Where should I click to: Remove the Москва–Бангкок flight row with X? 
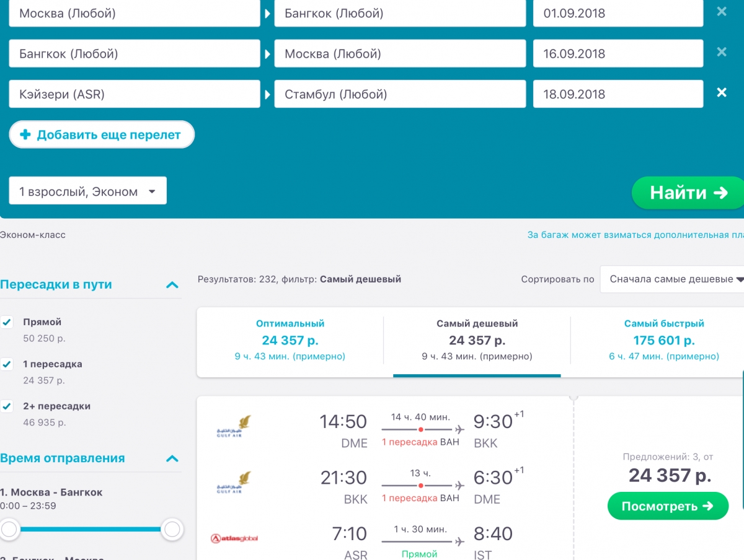click(x=721, y=12)
